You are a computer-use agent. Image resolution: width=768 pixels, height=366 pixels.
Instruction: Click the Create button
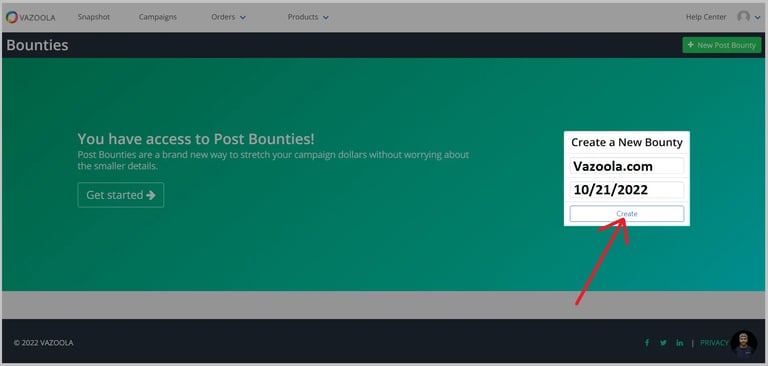tap(626, 214)
